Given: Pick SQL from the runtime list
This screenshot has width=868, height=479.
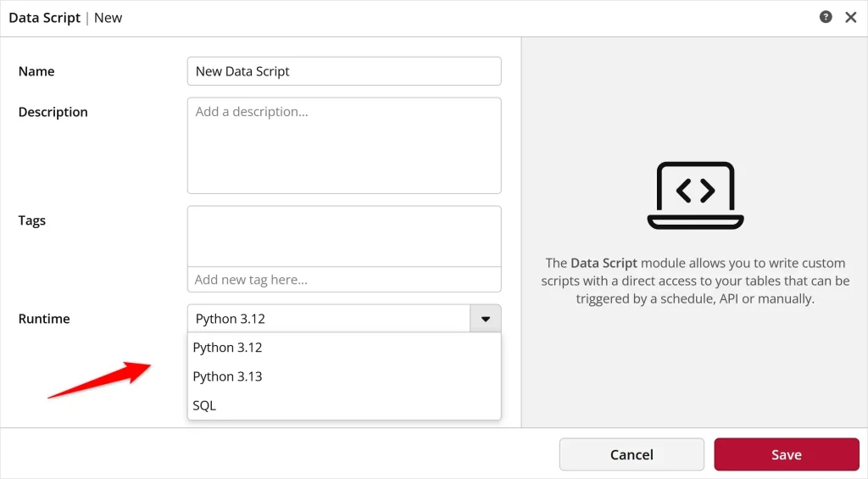Looking at the screenshot, I should [344, 405].
